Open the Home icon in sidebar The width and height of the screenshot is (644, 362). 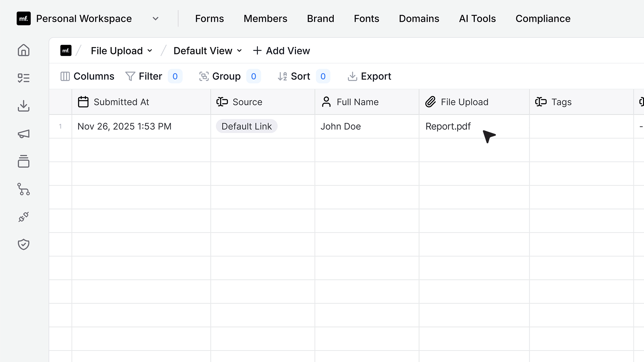pyautogui.click(x=23, y=50)
